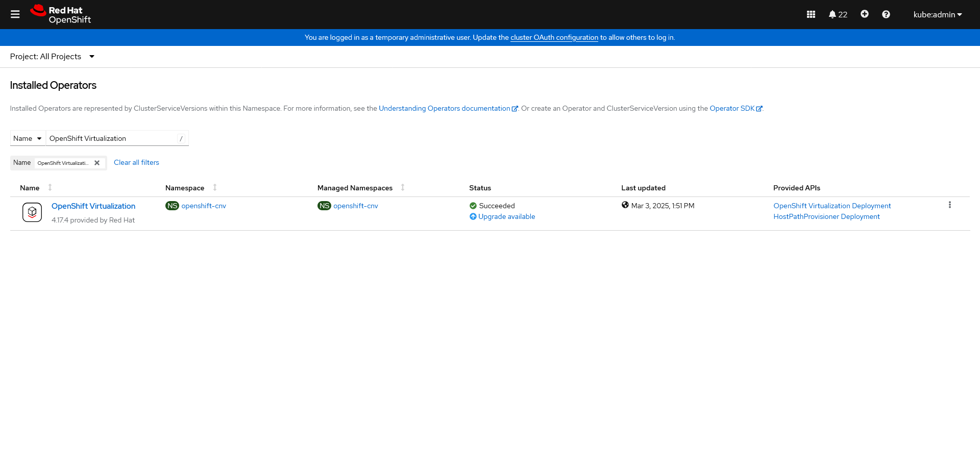Open HostPathProvisioner Deployment provided API
The height and width of the screenshot is (469, 980).
[x=827, y=216]
